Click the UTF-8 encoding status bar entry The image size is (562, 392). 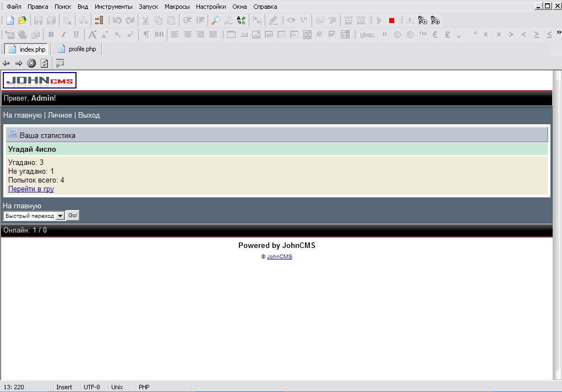[92, 387]
